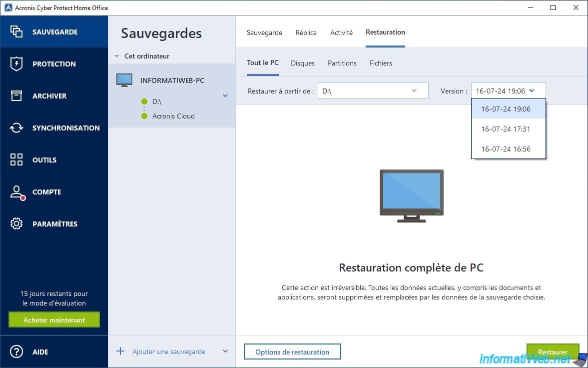The height and width of the screenshot is (368, 588).
Task: Select the D:\ backup destination row
Action: [157, 101]
